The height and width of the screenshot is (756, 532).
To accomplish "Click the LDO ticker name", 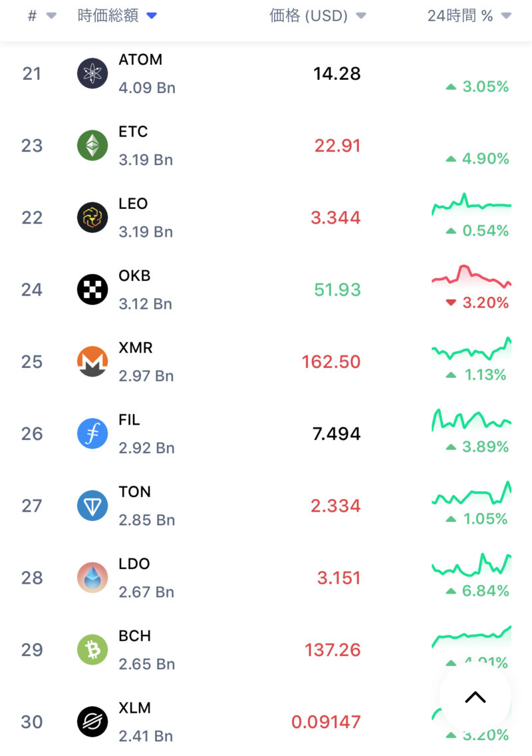I will (x=134, y=564).
